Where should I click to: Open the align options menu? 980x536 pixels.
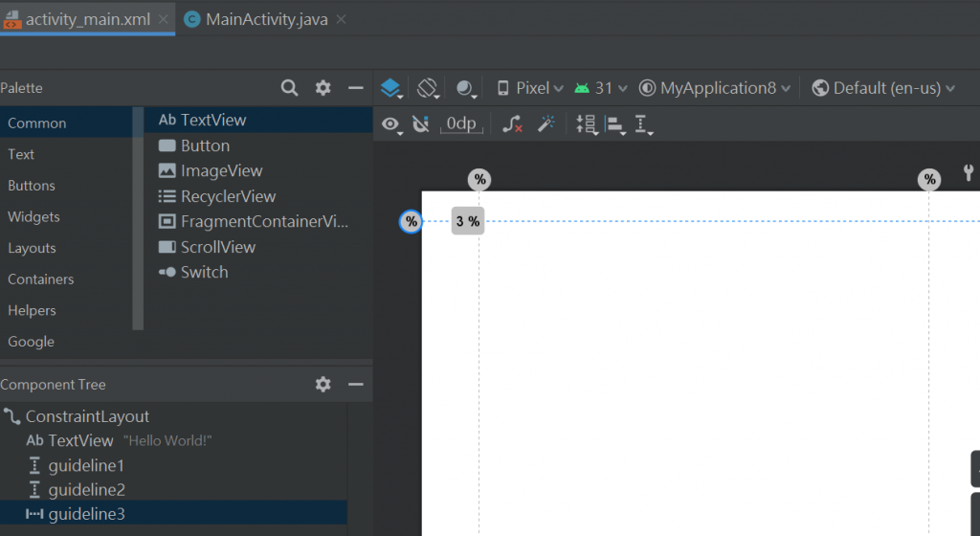(615, 125)
